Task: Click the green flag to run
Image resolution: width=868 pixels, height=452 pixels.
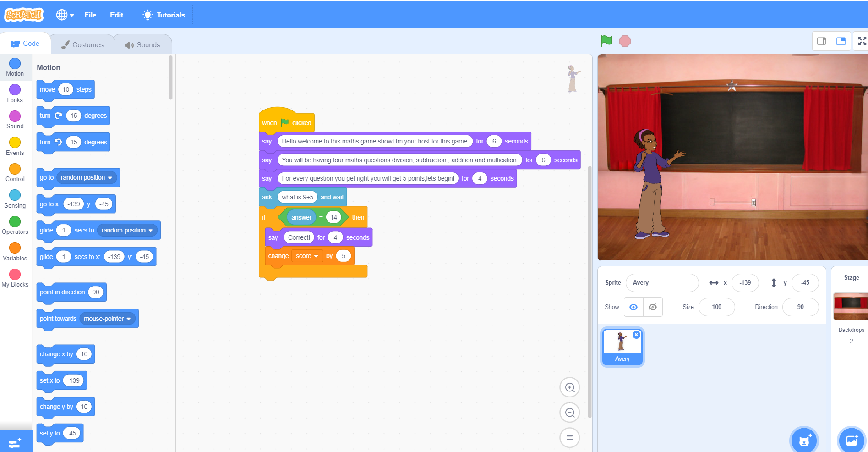Action: tap(606, 41)
